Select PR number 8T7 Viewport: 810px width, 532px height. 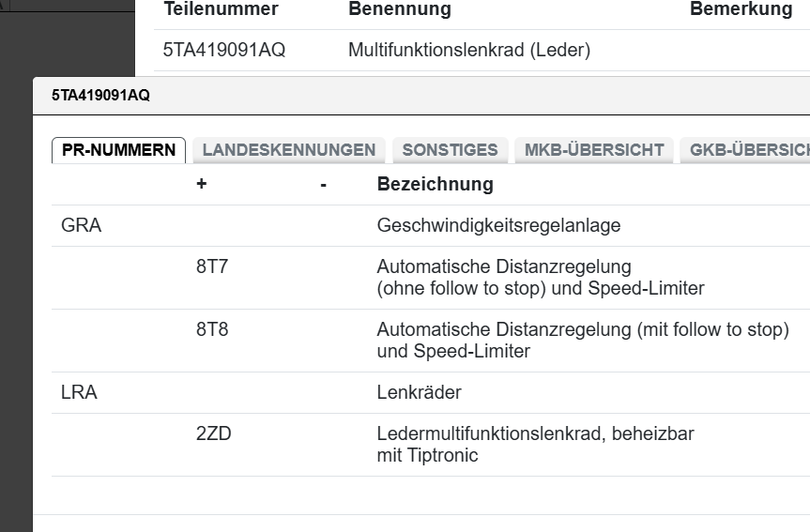212,267
